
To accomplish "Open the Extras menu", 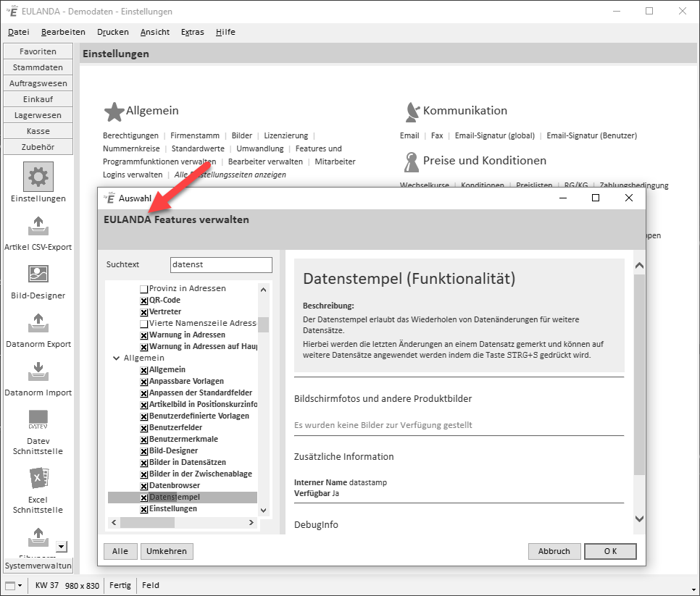I will point(192,32).
